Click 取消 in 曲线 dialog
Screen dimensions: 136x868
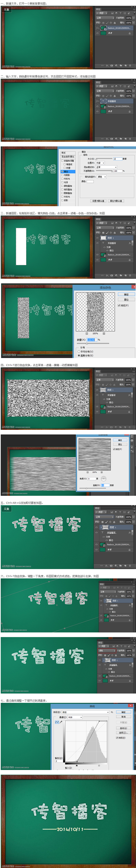(123, 717)
